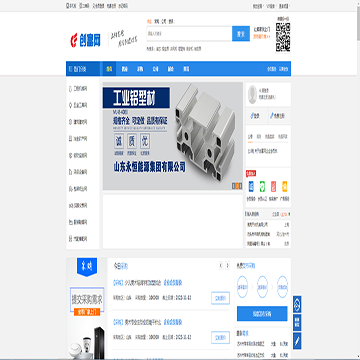Click the orange button under 提交采购需求

click(87, 312)
